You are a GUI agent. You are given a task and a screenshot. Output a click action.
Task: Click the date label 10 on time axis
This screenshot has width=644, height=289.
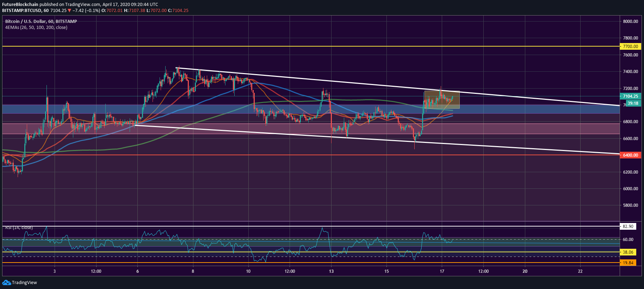[248, 271]
